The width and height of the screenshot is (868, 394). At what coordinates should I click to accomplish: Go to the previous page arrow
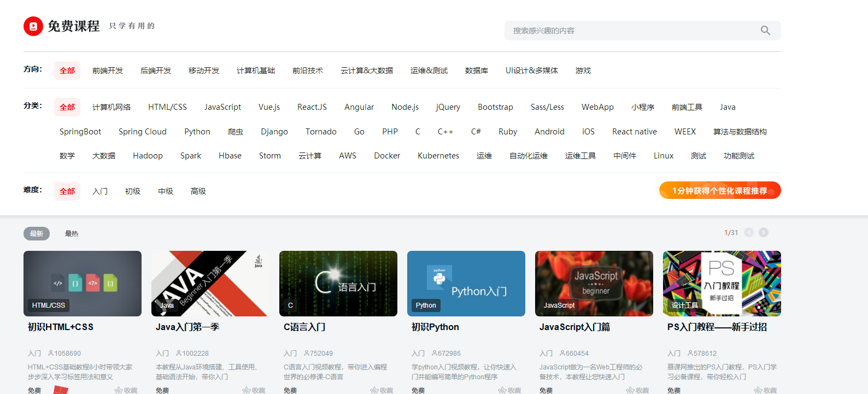749,232
